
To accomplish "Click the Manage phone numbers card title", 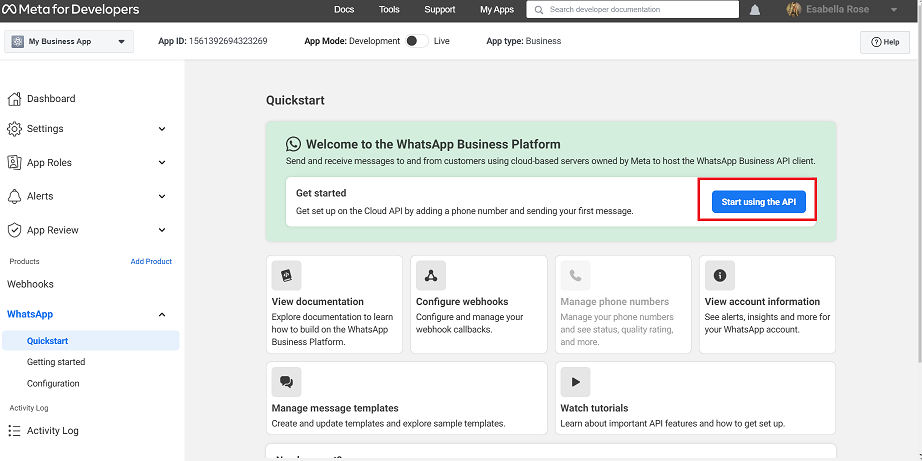I will pyautogui.click(x=614, y=302).
